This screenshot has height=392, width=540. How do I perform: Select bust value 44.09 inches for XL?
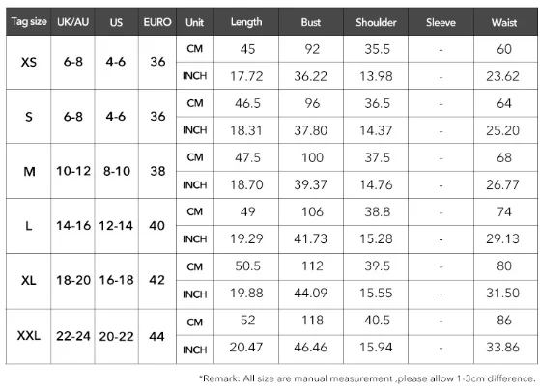pyautogui.click(x=311, y=293)
